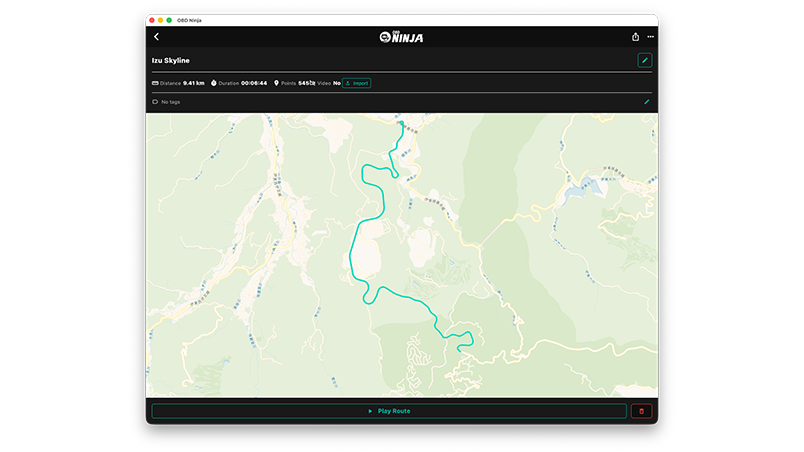Go back using the back arrow
Screen dimensions: 804x452
(156, 37)
